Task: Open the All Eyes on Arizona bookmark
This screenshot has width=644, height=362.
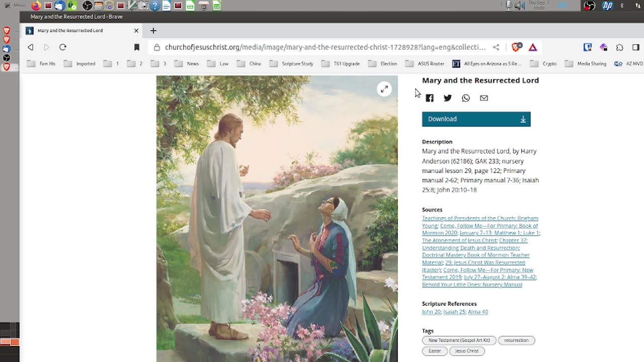Action: [x=487, y=64]
